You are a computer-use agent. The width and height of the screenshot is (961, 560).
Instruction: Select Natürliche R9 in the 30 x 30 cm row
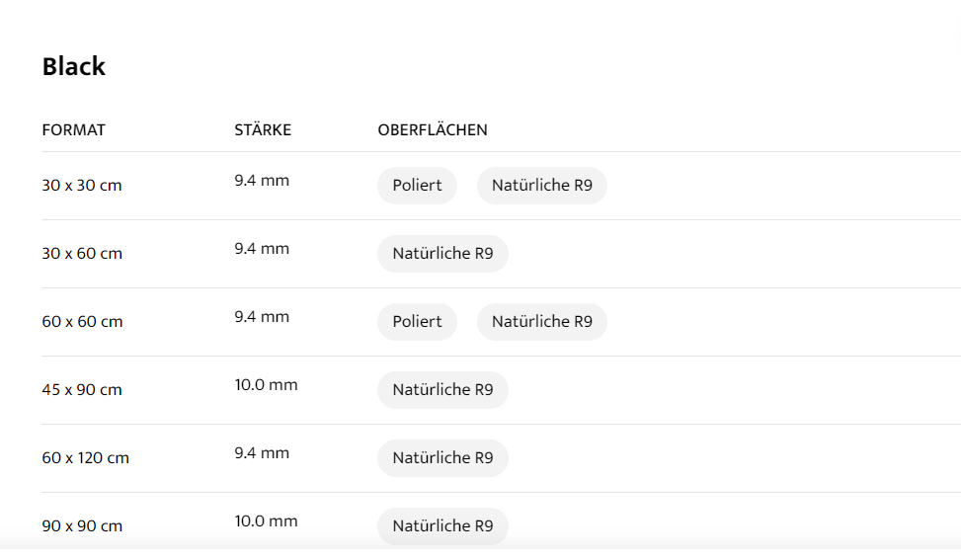click(541, 186)
